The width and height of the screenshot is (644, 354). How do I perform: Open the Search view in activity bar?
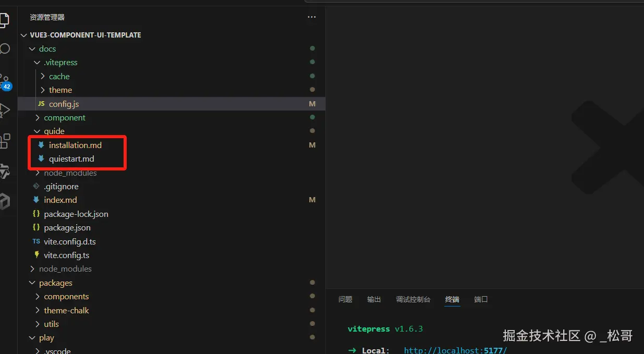coord(4,49)
